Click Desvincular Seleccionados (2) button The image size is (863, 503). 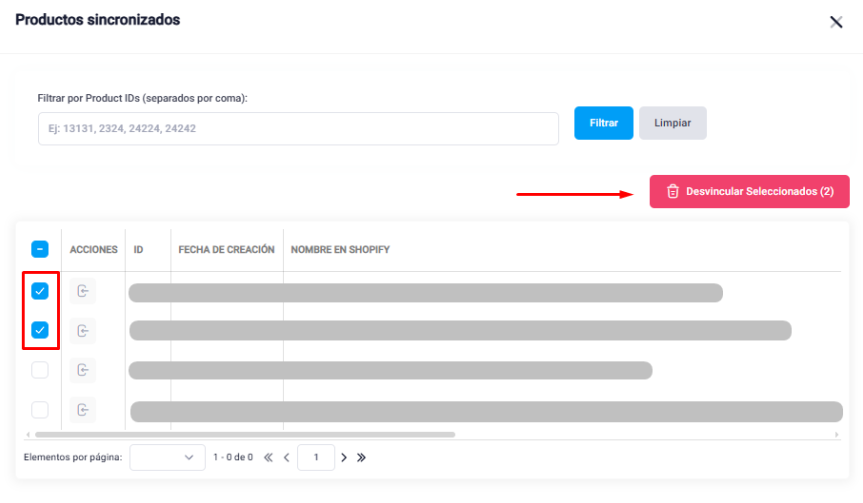[749, 191]
